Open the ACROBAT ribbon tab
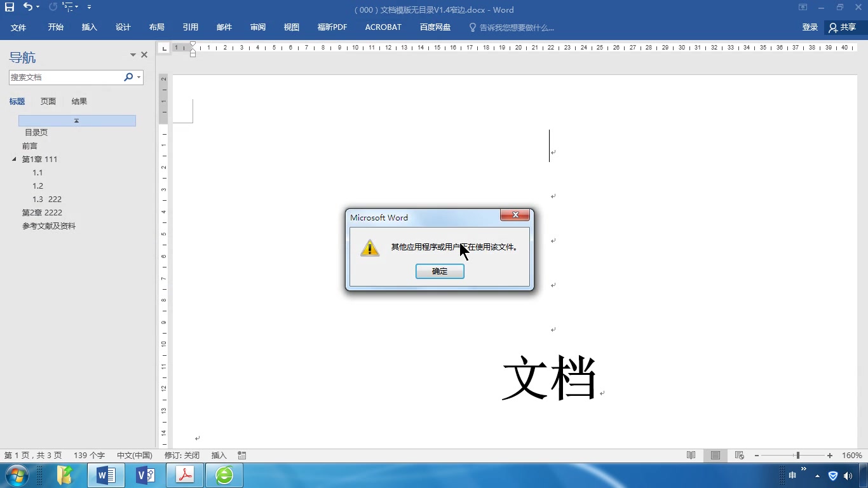Viewport: 868px width, 488px height. pos(383,27)
